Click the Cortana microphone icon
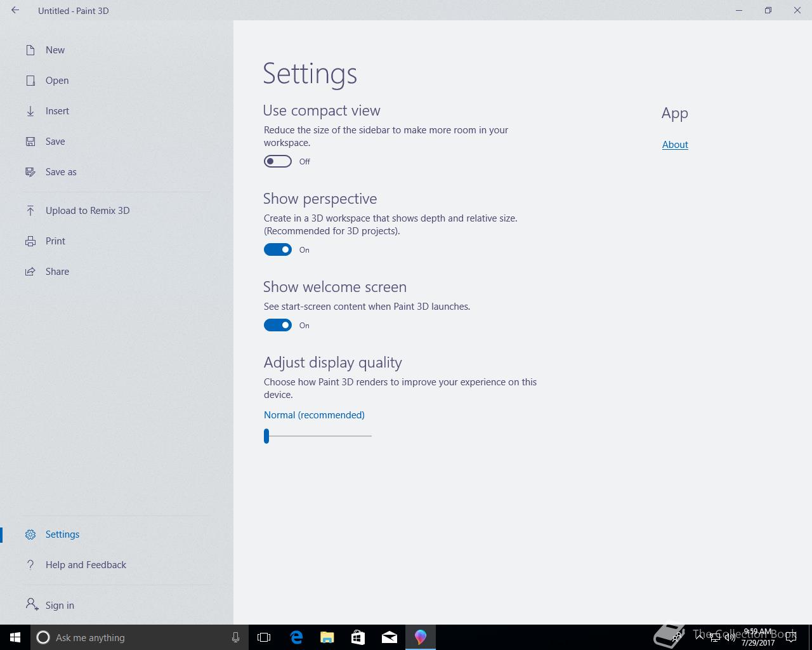This screenshot has height=650, width=812. pyautogui.click(x=235, y=637)
